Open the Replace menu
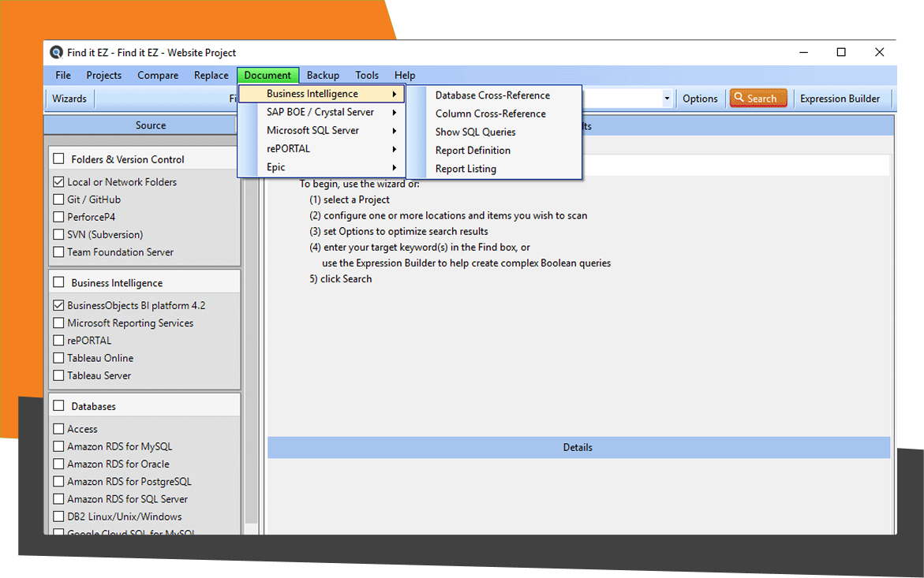Image resolution: width=924 pixels, height=578 pixels. 211,76
